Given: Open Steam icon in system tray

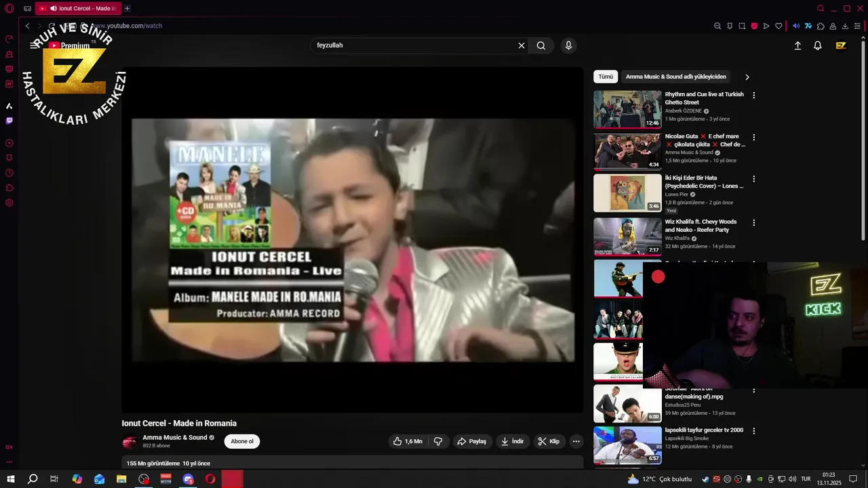Looking at the screenshot, I should click(706, 479).
